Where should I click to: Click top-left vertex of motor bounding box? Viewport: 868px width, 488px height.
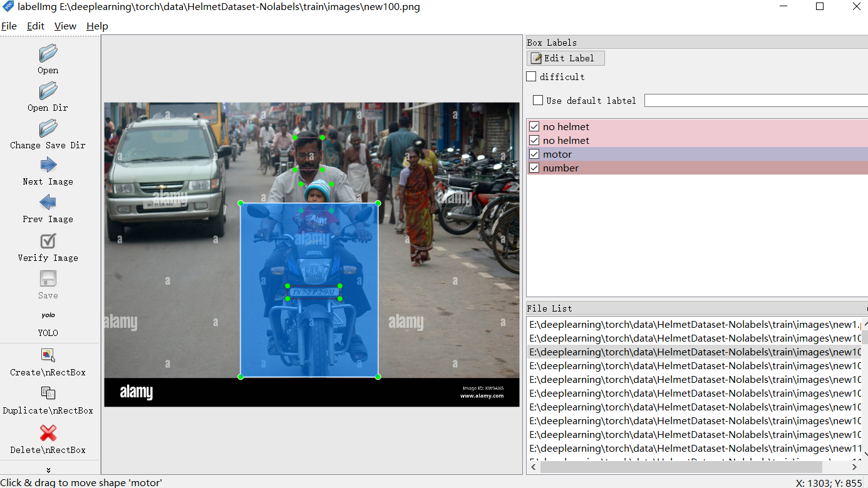pos(240,203)
